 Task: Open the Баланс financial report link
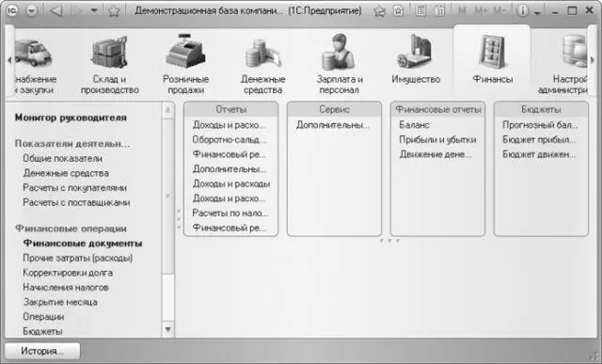coord(414,125)
